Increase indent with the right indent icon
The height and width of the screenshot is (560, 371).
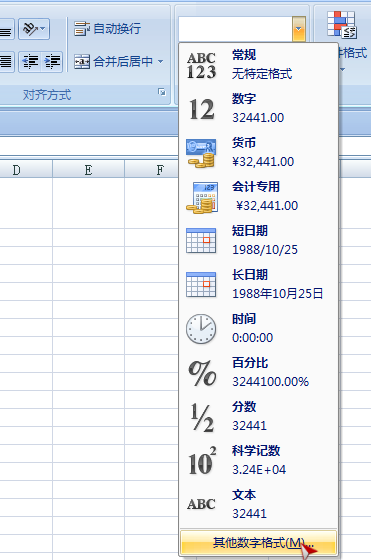[x=52, y=62]
